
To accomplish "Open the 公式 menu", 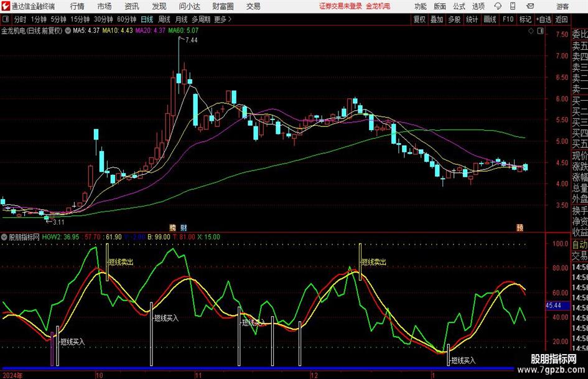I will coord(459,6).
